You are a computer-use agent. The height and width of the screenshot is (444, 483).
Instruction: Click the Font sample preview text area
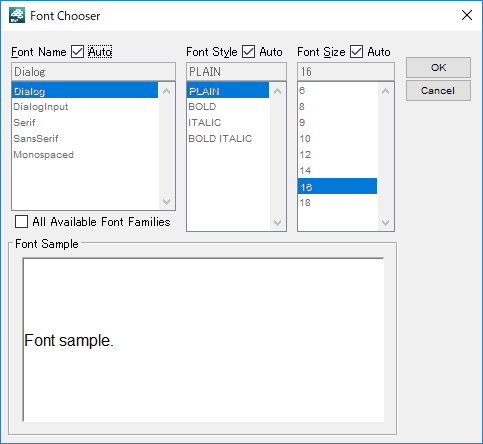tap(203, 340)
